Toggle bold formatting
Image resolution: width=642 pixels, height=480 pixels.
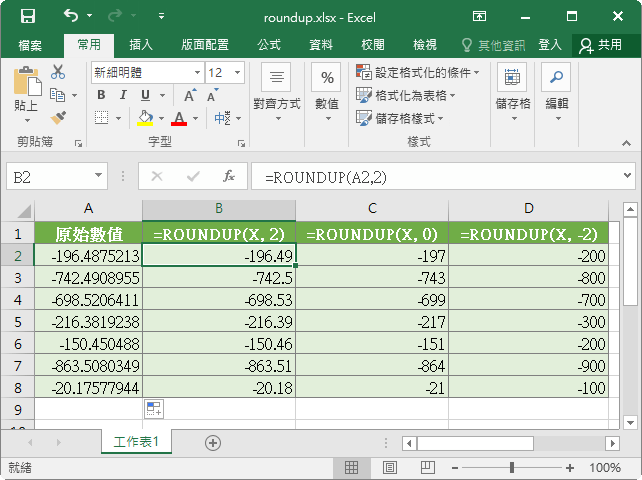click(x=101, y=95)
